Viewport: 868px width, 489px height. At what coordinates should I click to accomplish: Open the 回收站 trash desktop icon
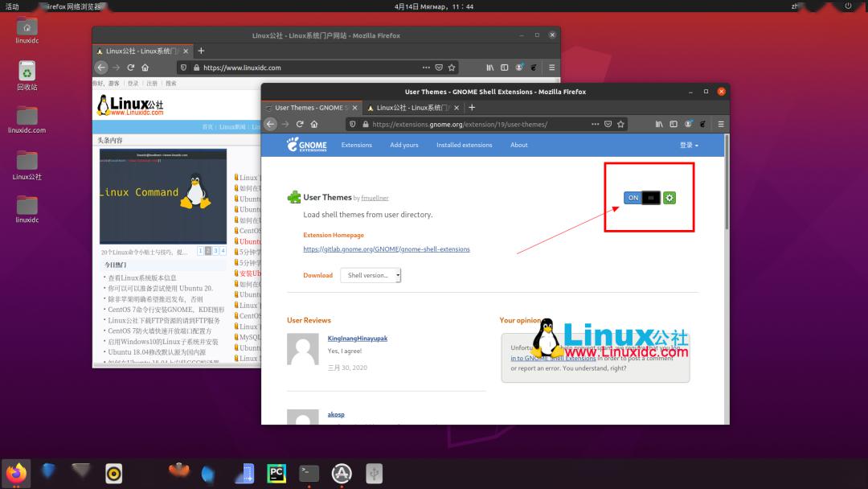coord(27,76)
